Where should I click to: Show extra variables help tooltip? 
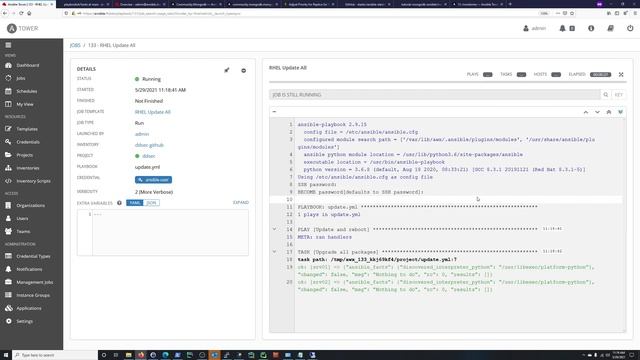tap(119, 203)
